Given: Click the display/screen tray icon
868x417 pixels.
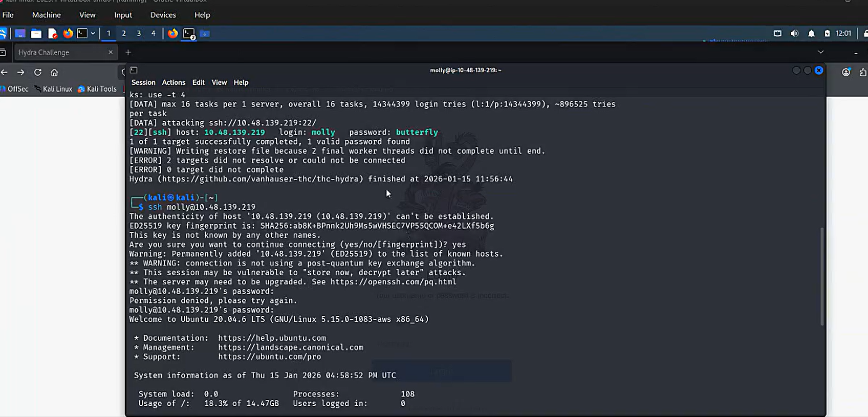Looking at the screenshot, I should click(x=777, y=34).
